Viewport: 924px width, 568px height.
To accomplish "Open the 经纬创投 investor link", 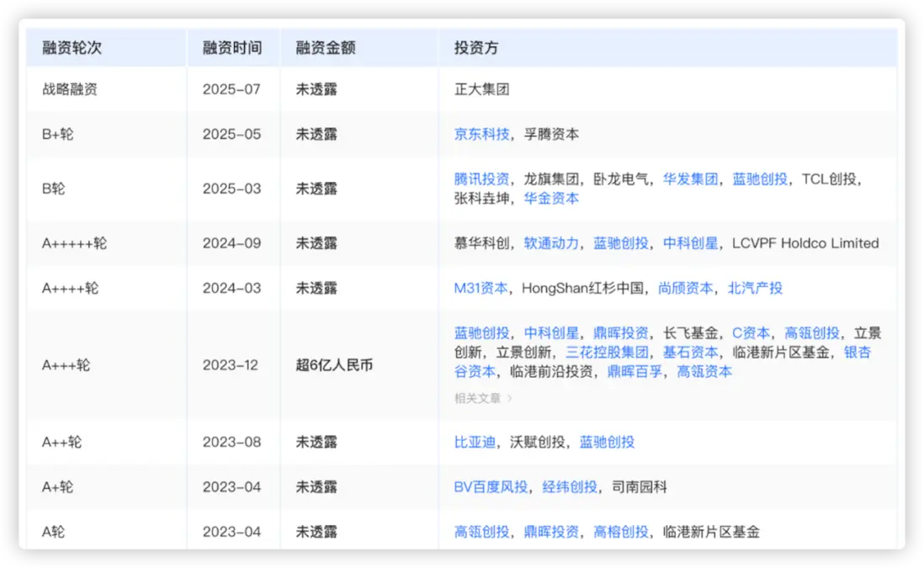I will coord(569,487).
